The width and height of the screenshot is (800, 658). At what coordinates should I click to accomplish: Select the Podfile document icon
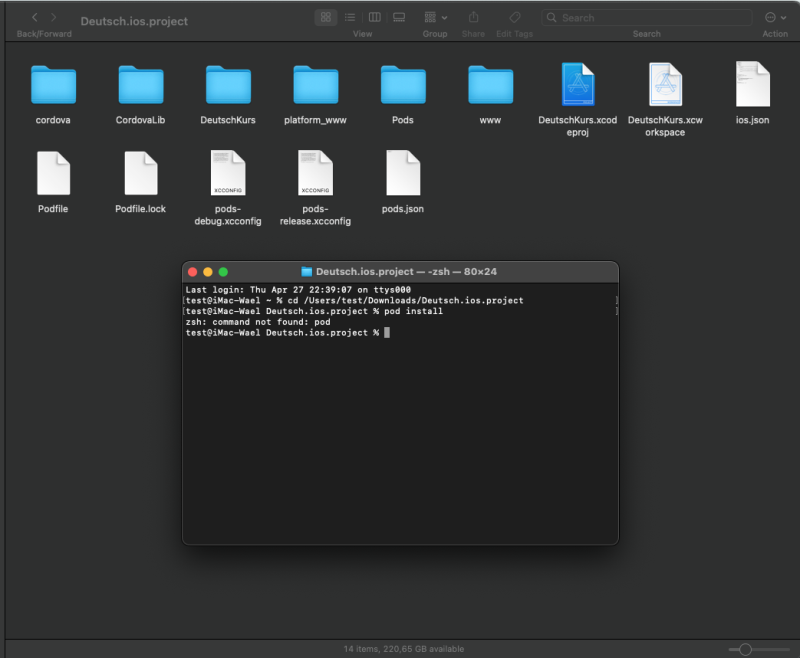[53, 173]
